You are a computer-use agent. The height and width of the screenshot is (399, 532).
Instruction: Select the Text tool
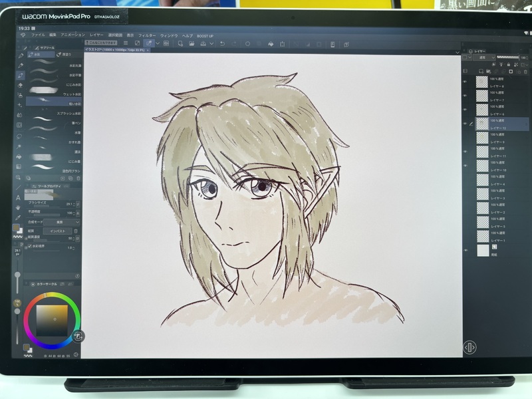click(19, 198)
